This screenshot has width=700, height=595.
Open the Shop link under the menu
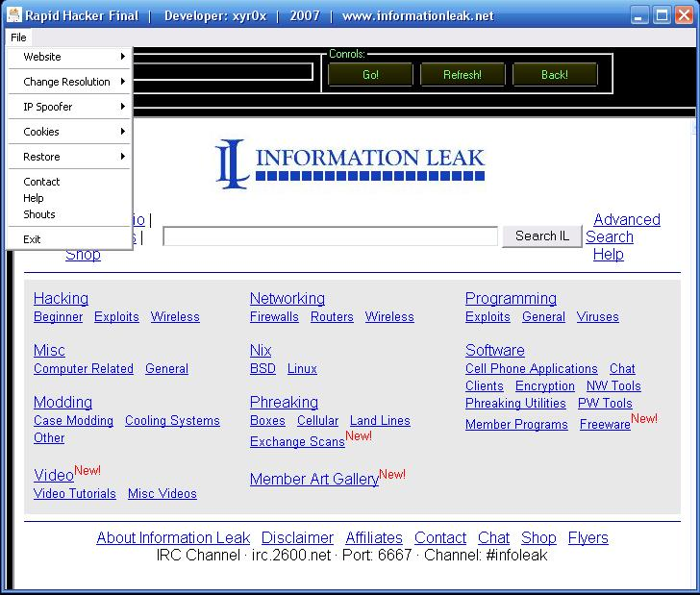[83, 255]
